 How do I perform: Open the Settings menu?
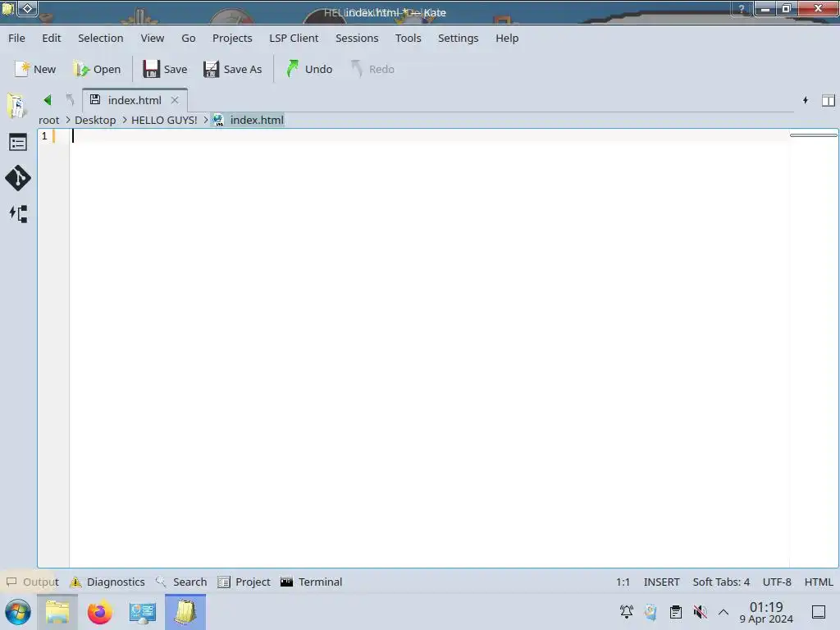click(458, 38)
